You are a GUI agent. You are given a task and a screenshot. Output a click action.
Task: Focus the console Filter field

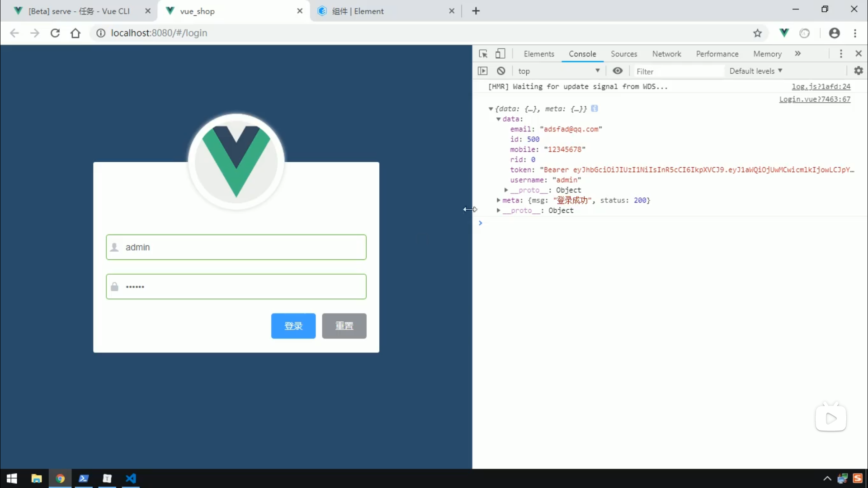[678, 71]
